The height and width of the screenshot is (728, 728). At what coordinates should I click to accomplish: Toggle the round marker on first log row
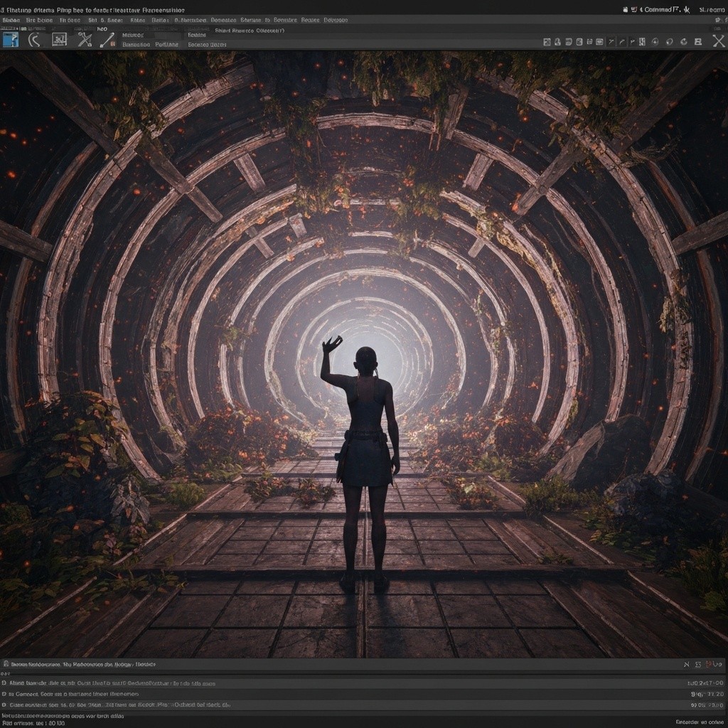pyautogui.click(x=4, y=683)
